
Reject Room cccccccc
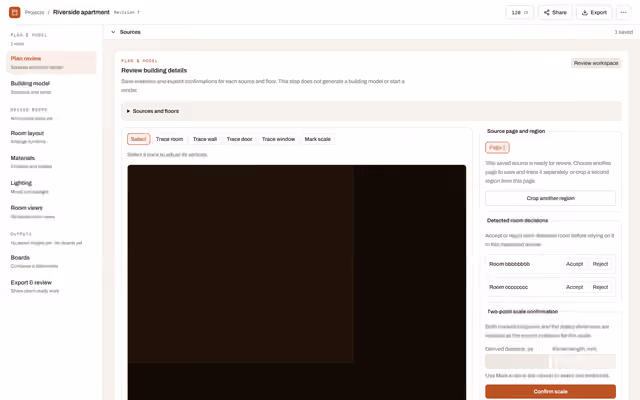tap(600, 287)
